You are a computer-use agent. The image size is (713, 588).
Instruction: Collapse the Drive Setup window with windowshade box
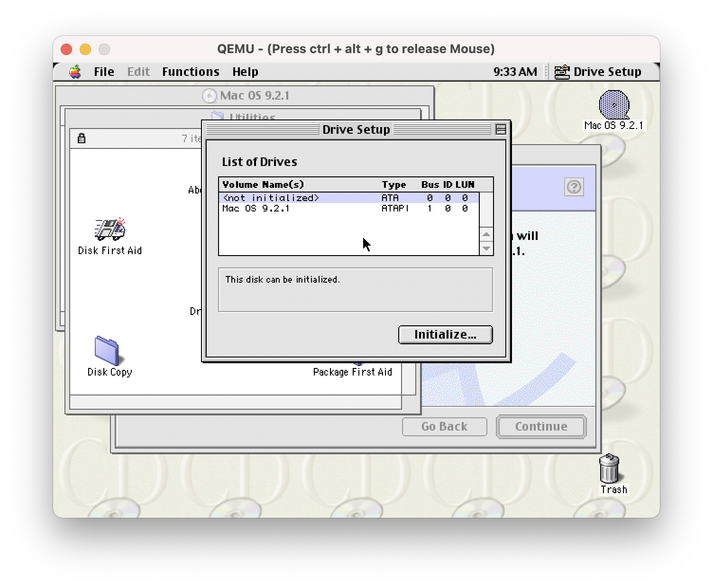[501, 129]
